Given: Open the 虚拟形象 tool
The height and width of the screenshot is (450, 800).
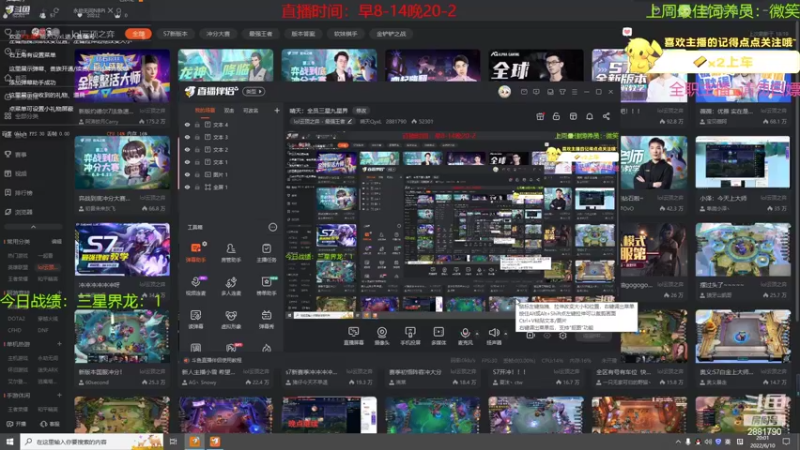Looking at the screenshot, I should pyautogui.click(x=231, y=319).
